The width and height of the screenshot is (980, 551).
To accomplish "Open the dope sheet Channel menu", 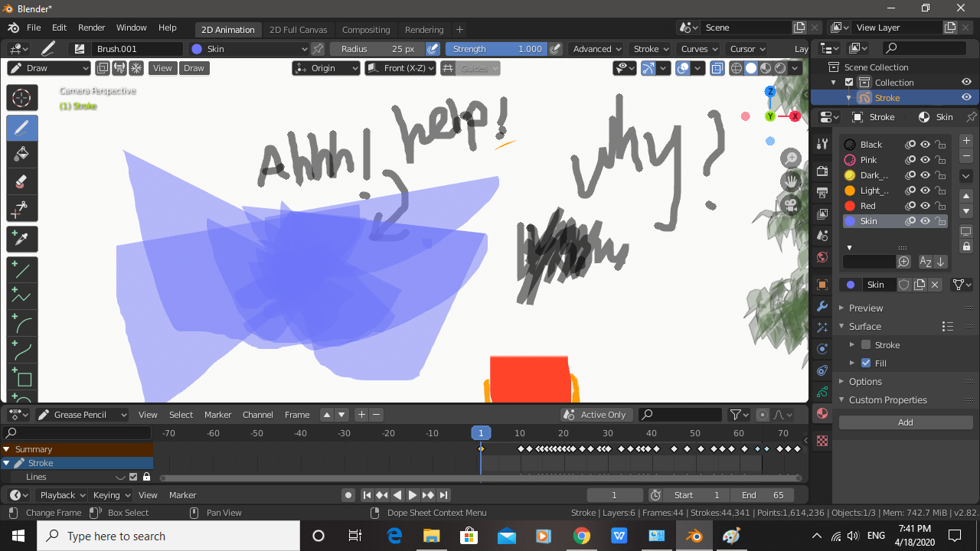I will 258,415.
